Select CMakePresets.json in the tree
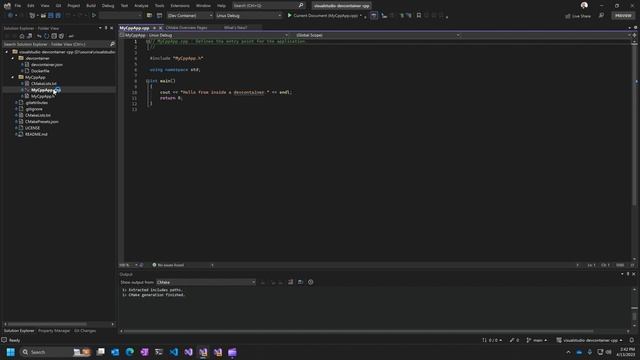 click(x=42, y=122)
